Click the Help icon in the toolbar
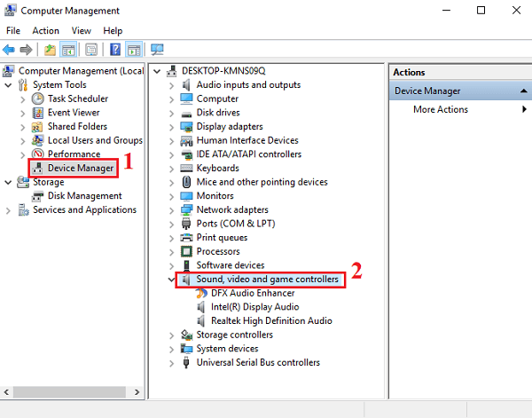The height and width of the screenshot is (418, 532). click(x=115, y=50)
